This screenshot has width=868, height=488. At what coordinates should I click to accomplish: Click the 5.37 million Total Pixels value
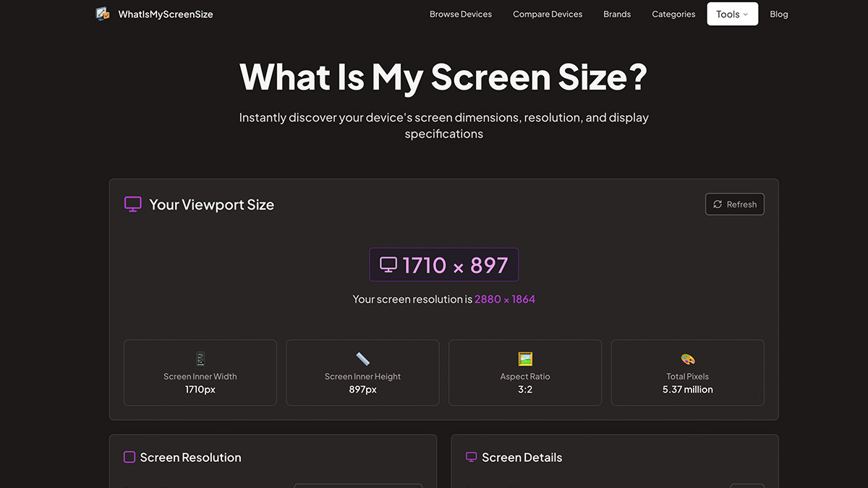(x=688, y=390)
